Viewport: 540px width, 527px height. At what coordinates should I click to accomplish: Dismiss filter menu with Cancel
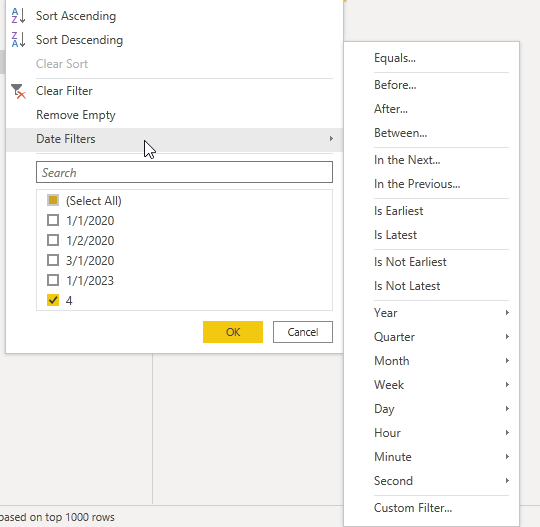coord(303,332)
